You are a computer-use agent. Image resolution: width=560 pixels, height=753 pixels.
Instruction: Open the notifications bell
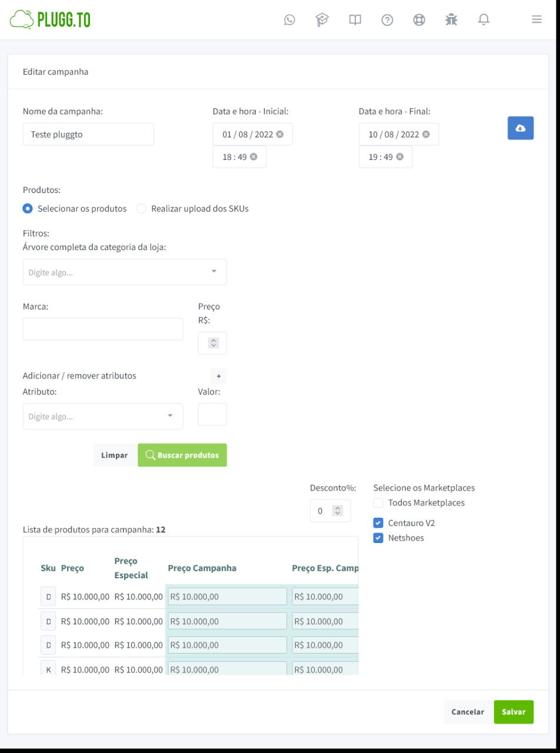(484, 19)
